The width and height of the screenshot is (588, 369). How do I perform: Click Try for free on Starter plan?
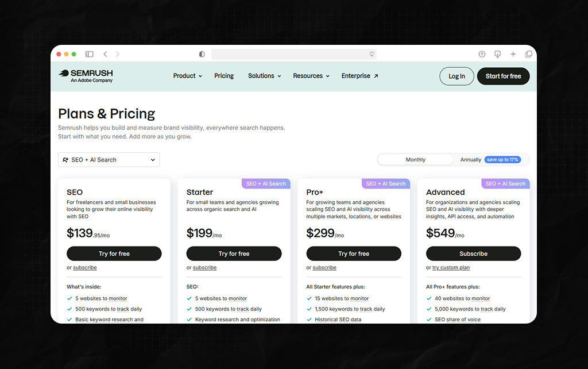(234, 253)
